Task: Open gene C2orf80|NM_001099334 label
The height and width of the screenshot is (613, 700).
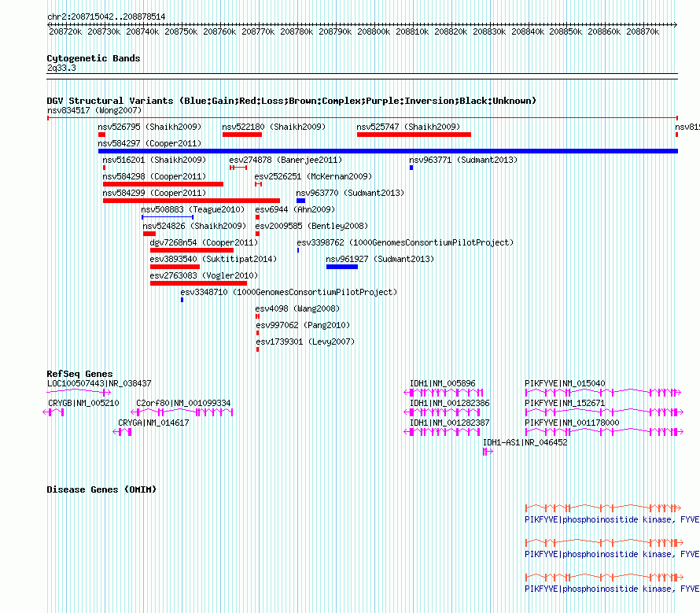Action: coord(183,403)
